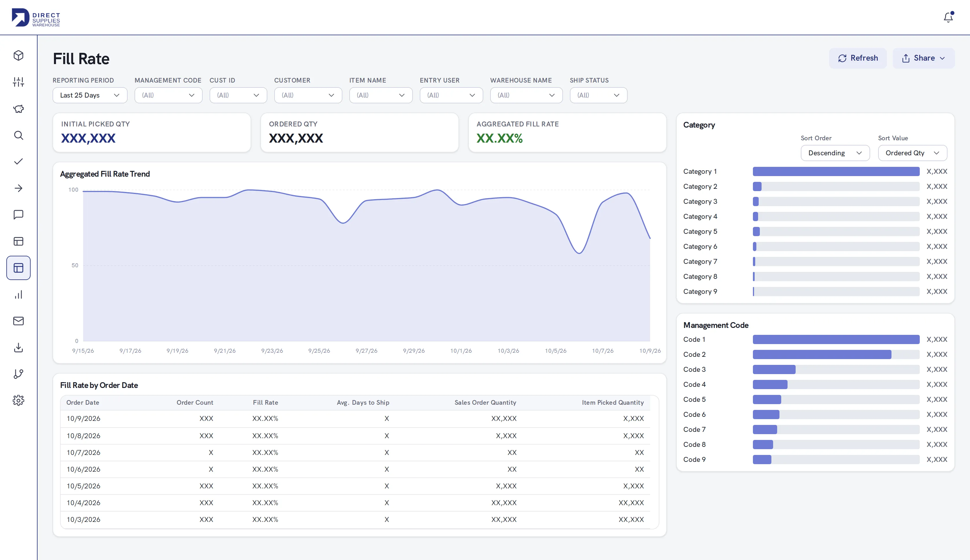Click the Avg. Days to Ship header
Image resolution: width=970 pixels, height=560 pixels.
pos(363,403)
